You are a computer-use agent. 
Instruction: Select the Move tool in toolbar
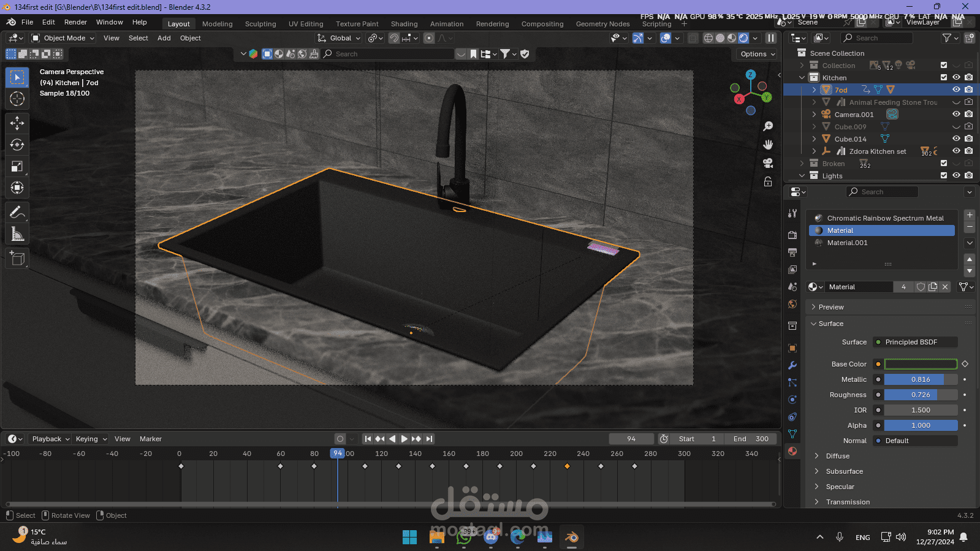pyautogui.click(x=17, y=123)
